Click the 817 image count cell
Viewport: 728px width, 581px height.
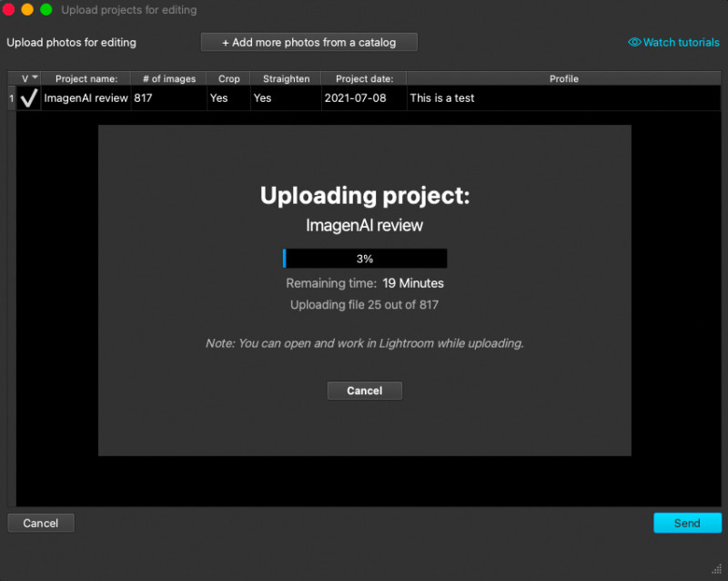point(169,98)
